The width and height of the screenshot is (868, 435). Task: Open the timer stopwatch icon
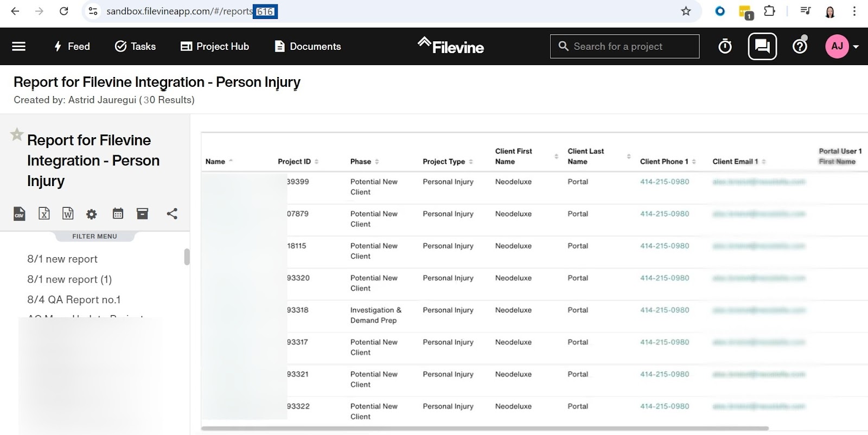[x=725, y=47]
